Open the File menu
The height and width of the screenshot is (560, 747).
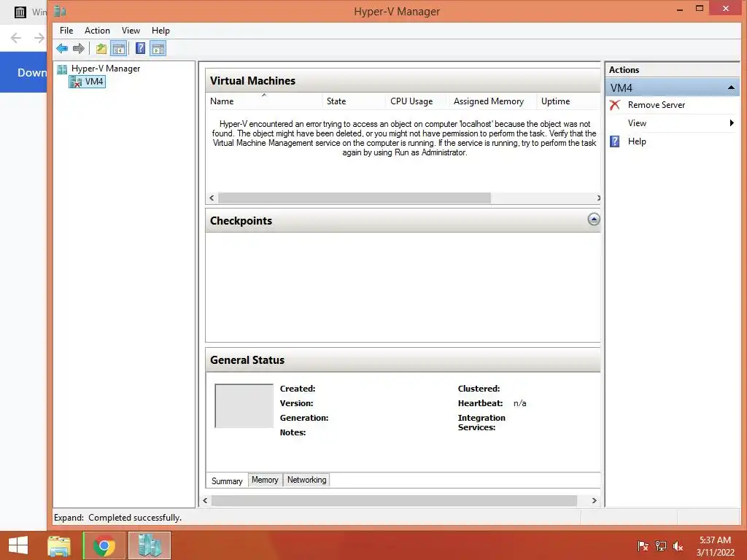tap(66, 31)
